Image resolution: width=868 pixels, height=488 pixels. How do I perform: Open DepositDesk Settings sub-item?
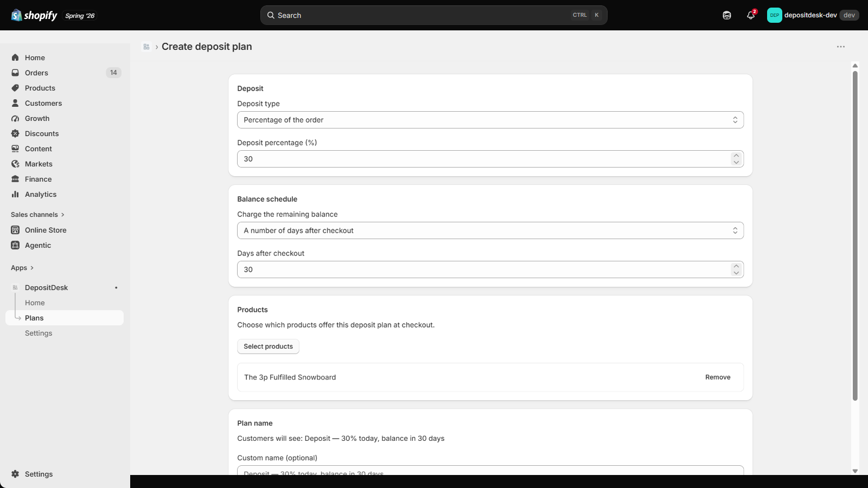tap(39, 333)
